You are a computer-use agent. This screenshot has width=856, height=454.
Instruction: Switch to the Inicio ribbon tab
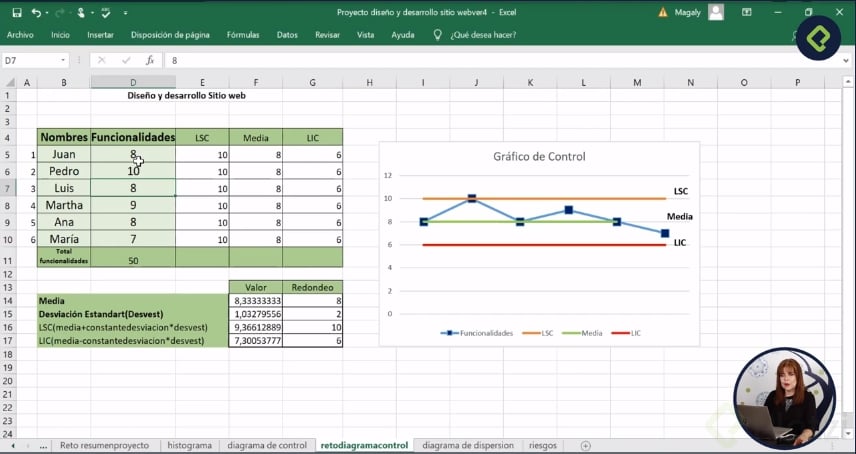point(61,35)
